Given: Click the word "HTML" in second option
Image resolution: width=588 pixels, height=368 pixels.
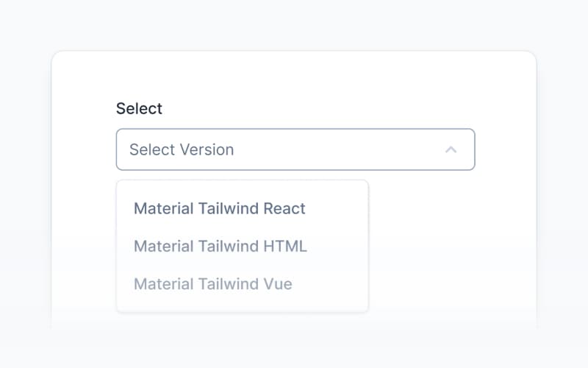Looking at the screenshot, I should 284,246.
